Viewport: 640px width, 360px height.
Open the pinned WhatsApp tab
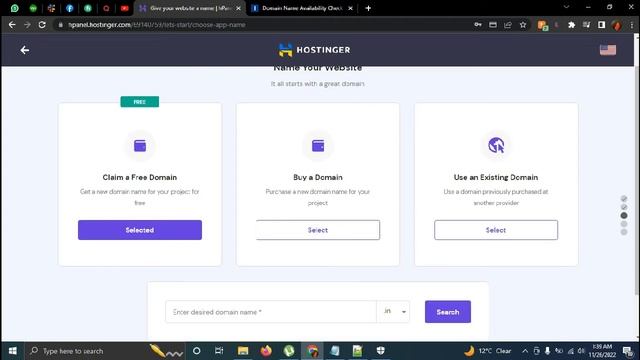coord(15,8)
